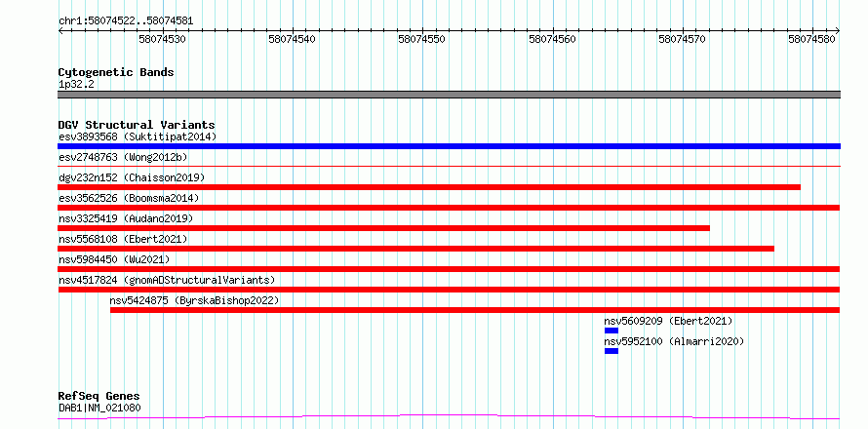Click the RefSeq Genes track title
This screenshot has width=868, height=429.
pyautogui.click(x=99, y=397)
